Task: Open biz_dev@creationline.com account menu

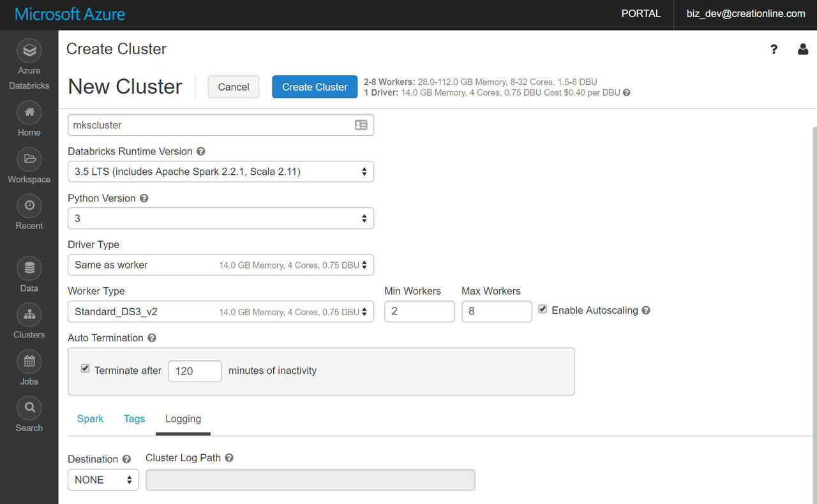Action: [746, 14]
